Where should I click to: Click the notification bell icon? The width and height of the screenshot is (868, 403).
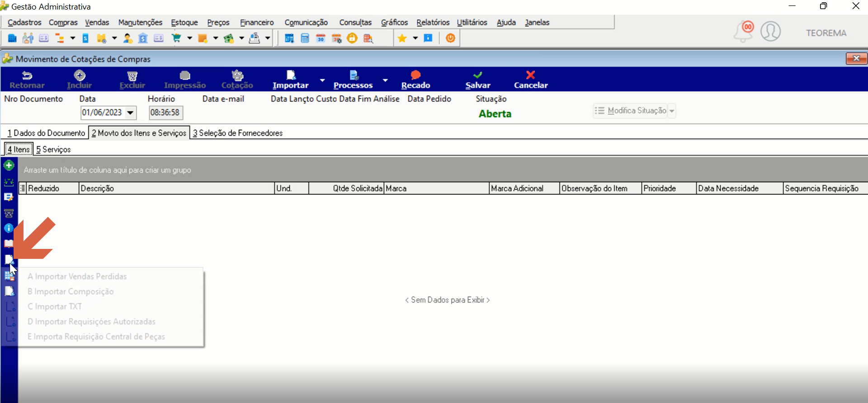(744, 32)
